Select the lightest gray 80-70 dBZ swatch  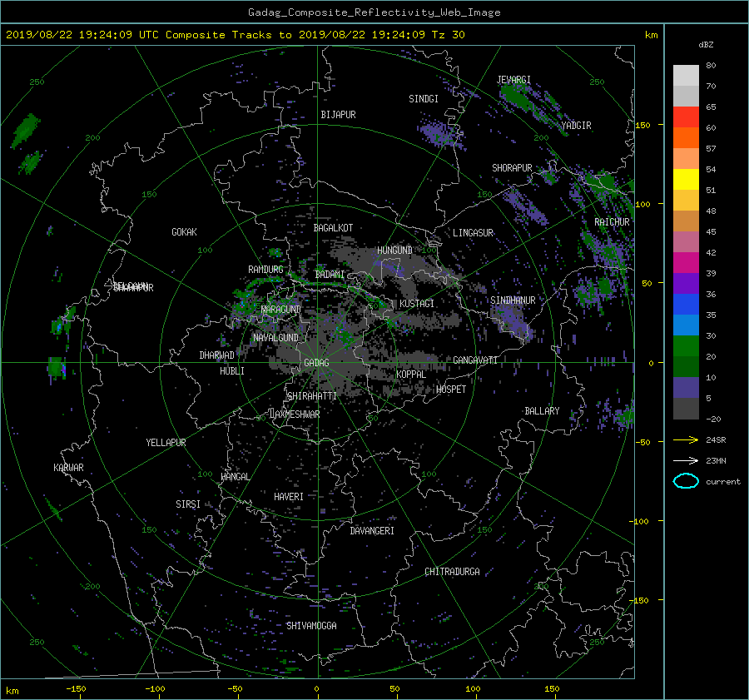click(686, 75)
